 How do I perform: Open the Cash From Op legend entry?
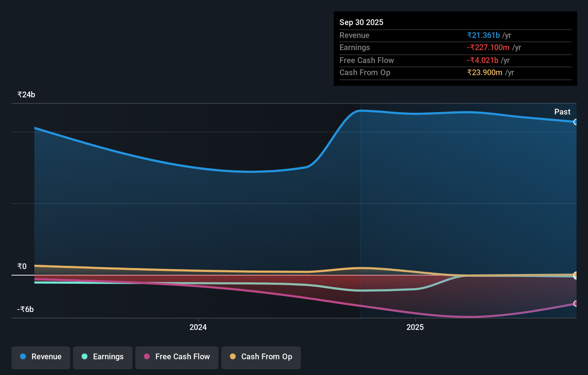[x=261, y=357]
